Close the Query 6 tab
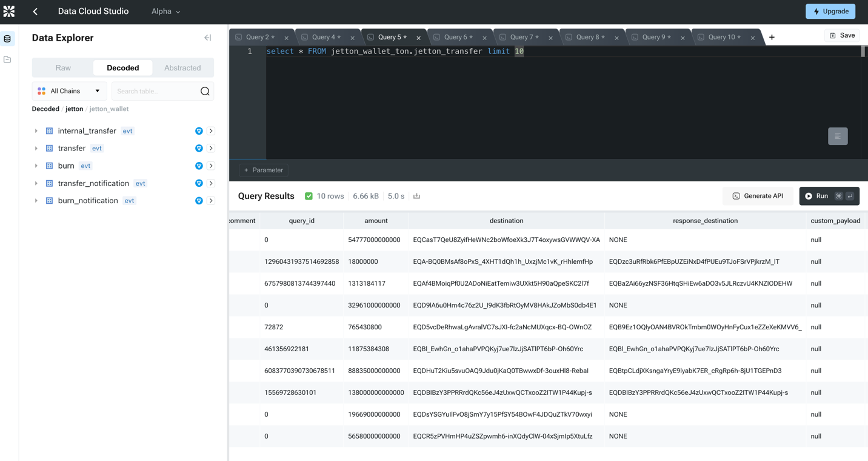This screenshot has width=868, height=461. click(x=484, y=38)
